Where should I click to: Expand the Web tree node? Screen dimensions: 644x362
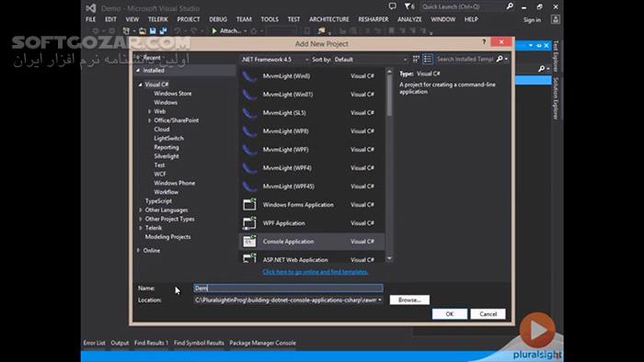[149, 111]
